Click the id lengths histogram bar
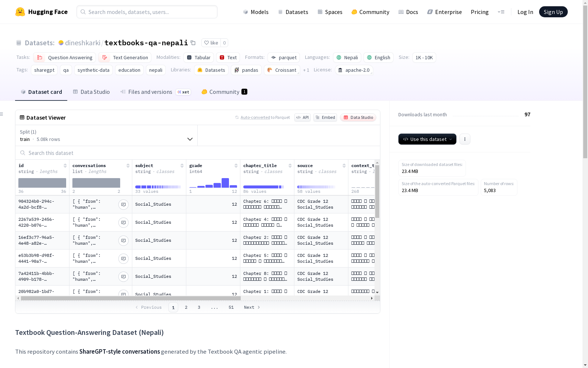Screen dimensions: 588x368 [42, 183]
